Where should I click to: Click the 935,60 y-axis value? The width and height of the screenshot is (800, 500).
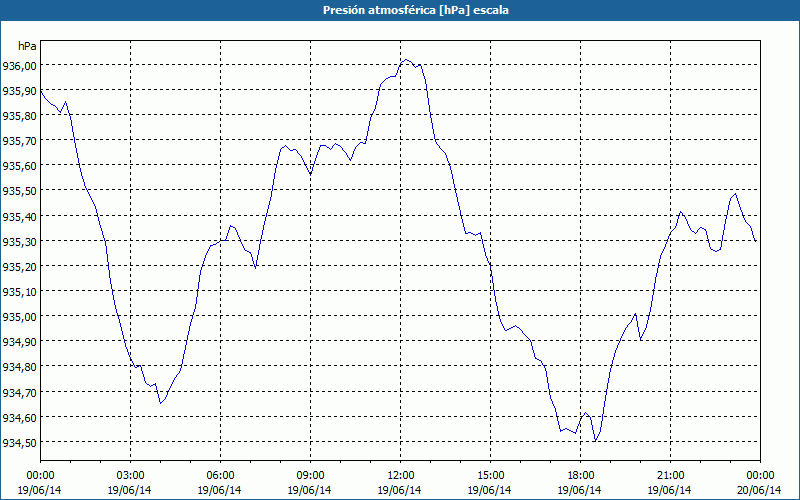click(19, 166)
